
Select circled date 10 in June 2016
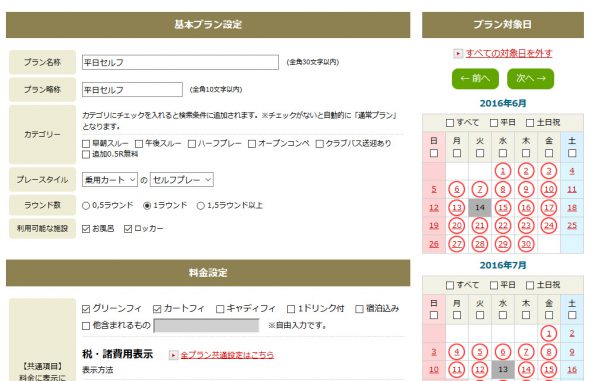549,189
